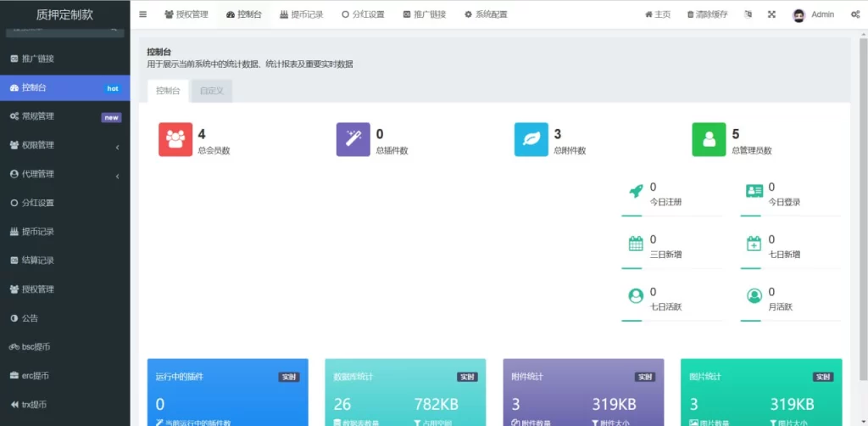Open 提币记录 in the sidebar

click(64, 232)
